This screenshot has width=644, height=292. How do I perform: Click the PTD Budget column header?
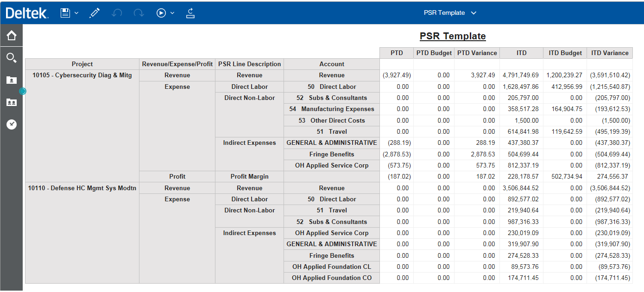(x=434, y=53)
